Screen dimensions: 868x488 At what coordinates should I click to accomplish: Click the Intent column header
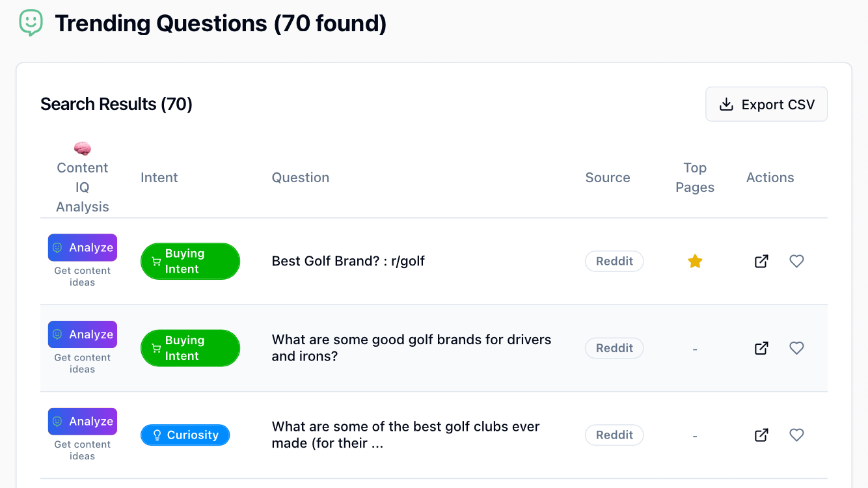(159, 178)
